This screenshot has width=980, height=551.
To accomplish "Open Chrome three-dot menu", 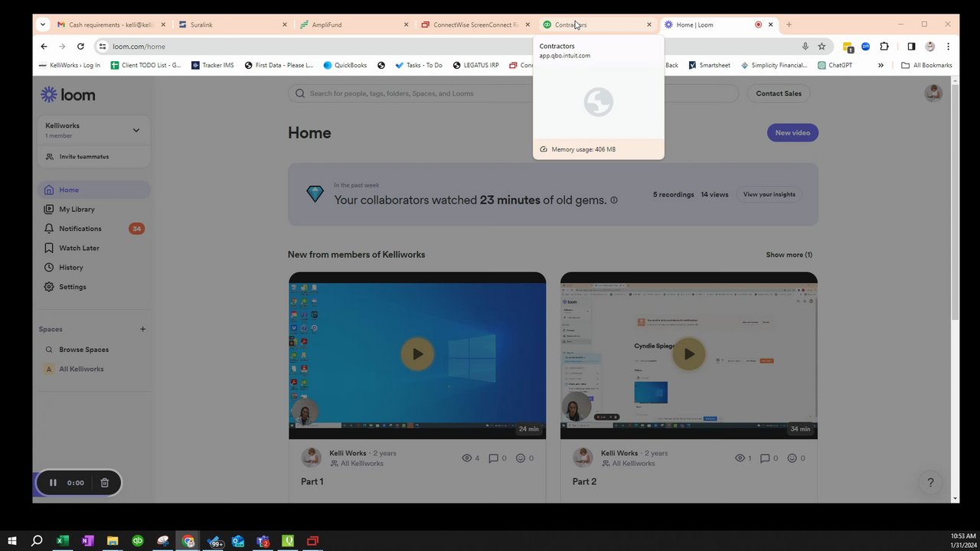I will point(948,46).
